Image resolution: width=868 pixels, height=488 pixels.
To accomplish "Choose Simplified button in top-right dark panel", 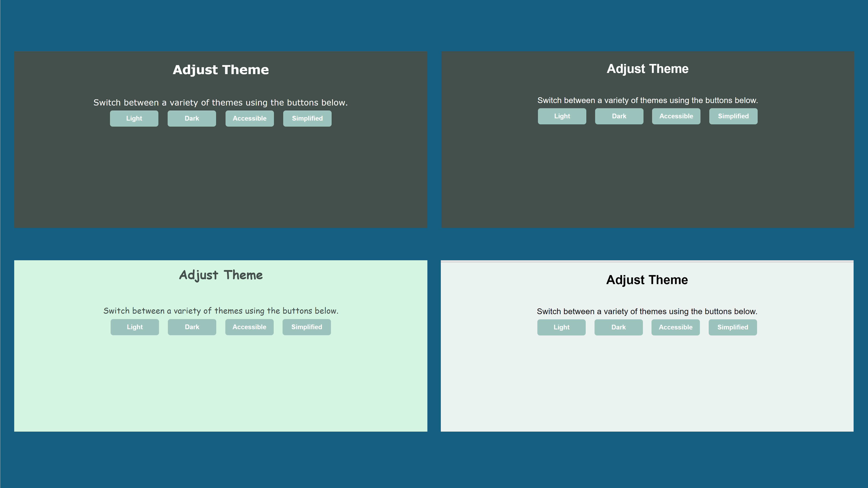I will [733, 116].
